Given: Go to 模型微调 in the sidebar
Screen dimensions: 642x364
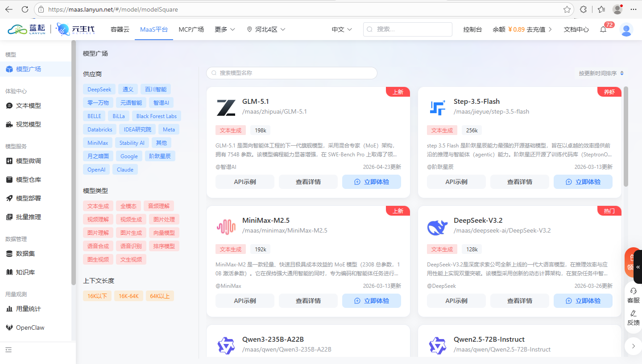Looking at the screenshot, I should [x=36, y=161].
